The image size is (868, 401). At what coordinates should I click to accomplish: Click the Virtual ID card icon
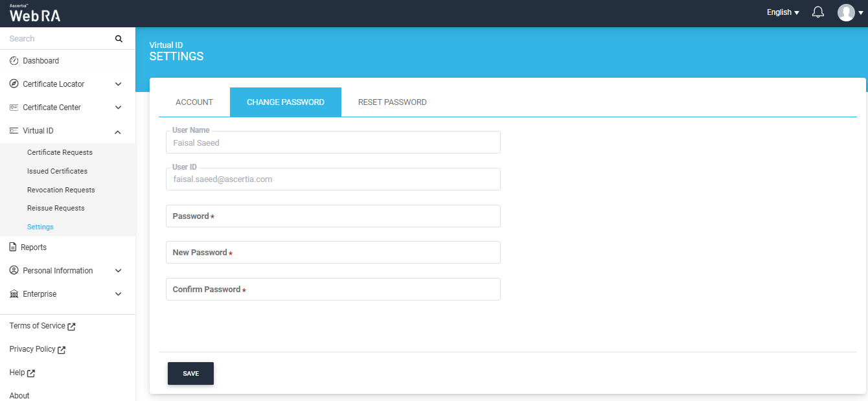pos(14,131)
